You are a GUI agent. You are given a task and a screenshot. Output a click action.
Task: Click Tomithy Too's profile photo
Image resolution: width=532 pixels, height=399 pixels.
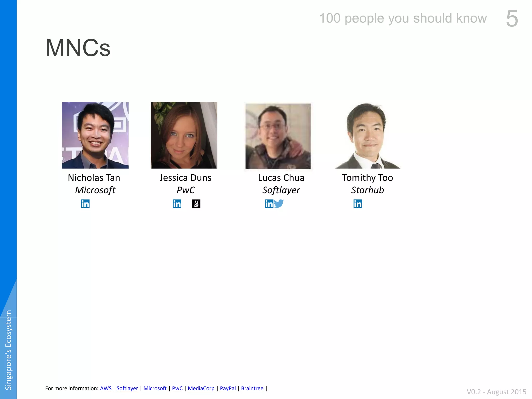pyautogui.click(x=367, y=136)
